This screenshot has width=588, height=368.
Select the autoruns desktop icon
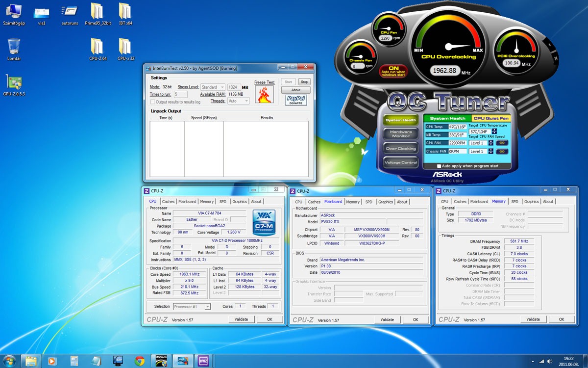(x=70, y=14)
